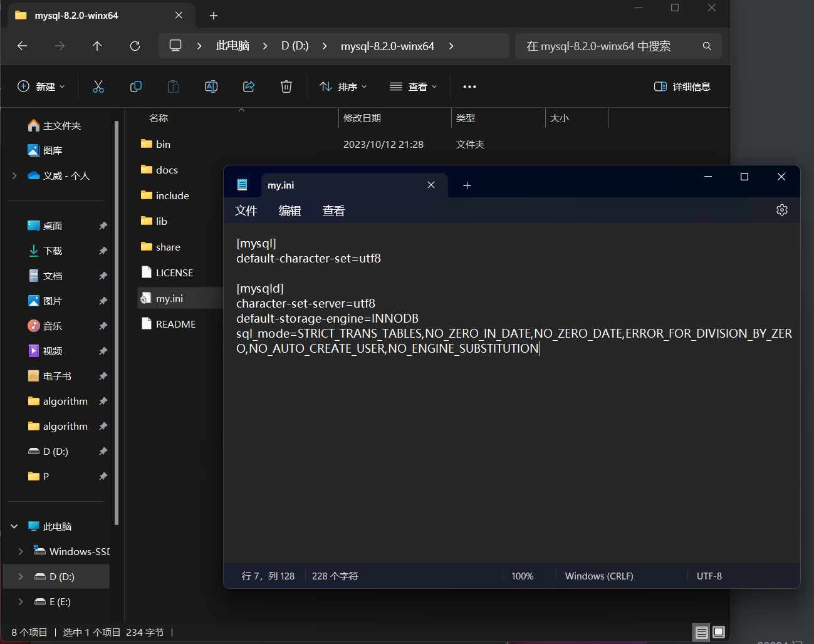
Task: Click the Copy icon in toolbar
Action: [x=136, y=86]
